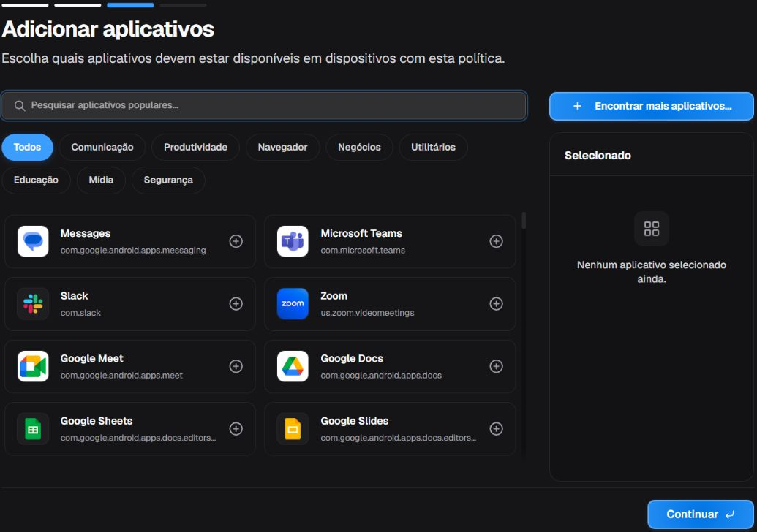Click the grid icon in Selecionado panel
The width and height of the screenshot is (757, 532).
[651, 229]
